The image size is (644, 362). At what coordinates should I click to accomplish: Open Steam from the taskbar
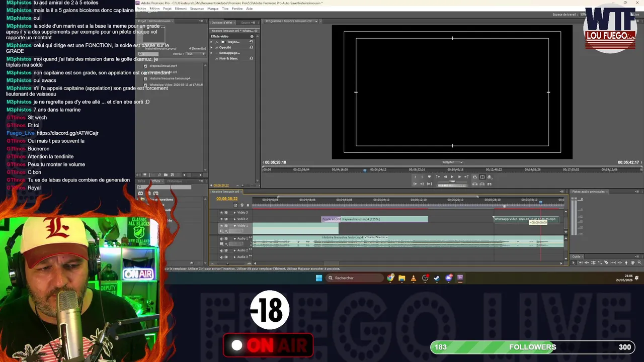coord(436,278)
